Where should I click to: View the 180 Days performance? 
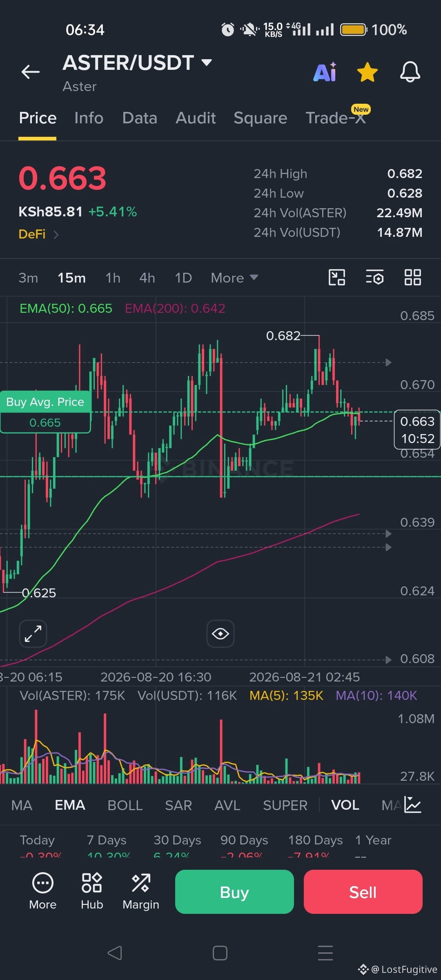click(315, 846)
